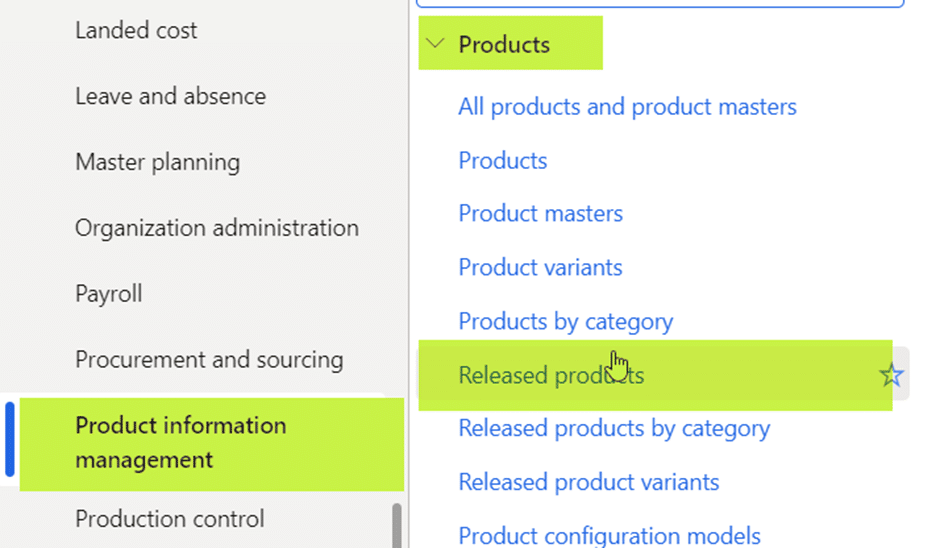This screenshot has height=548, width=940.
Task: Select Organization administration module
Action: [x=217, y=228]
